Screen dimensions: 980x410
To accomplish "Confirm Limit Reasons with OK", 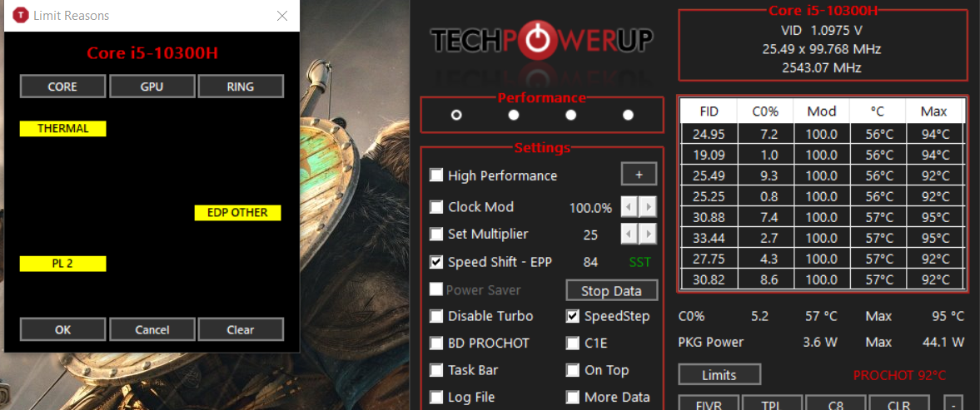I will (x=62, y=329).
